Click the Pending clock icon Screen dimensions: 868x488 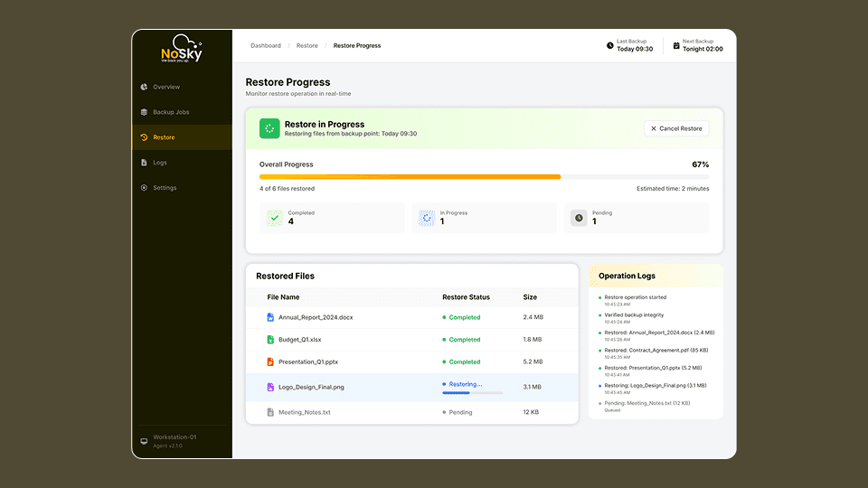pyautogui.click(x=579, y=218)
